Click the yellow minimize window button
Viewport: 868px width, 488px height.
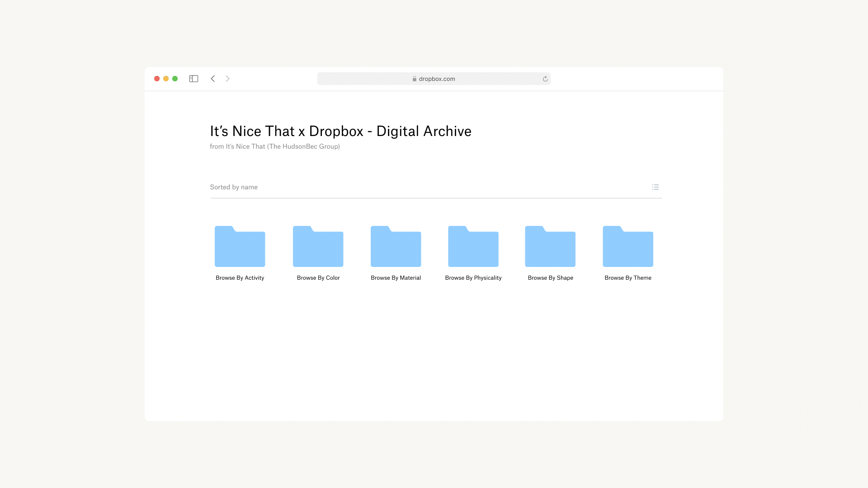click(166, 79)
